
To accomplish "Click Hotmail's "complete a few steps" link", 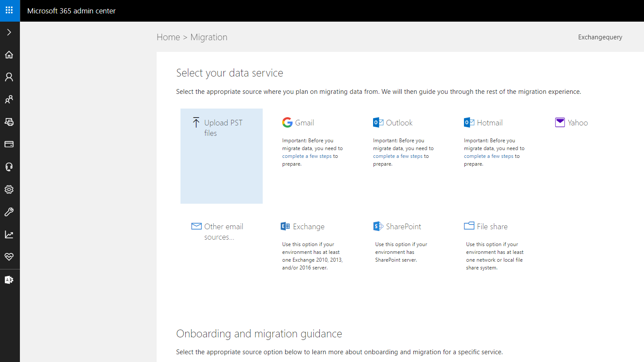I will [x=489, y=157].
